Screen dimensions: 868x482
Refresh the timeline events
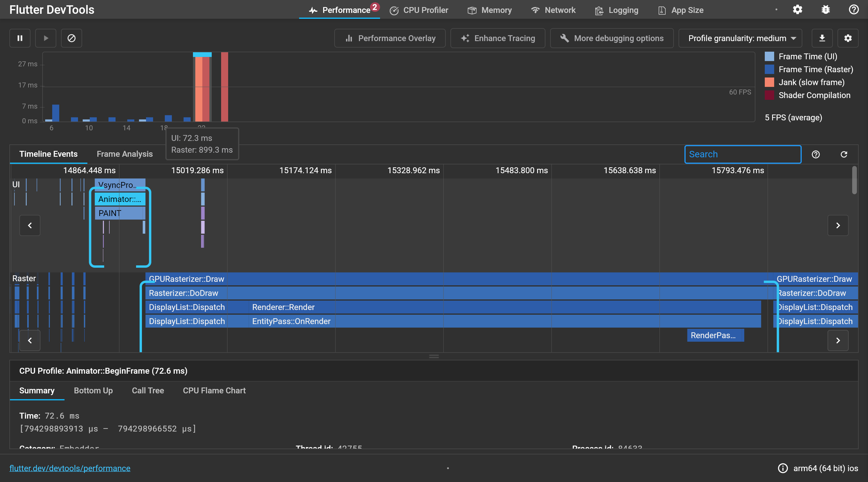(x=844, y=154)
